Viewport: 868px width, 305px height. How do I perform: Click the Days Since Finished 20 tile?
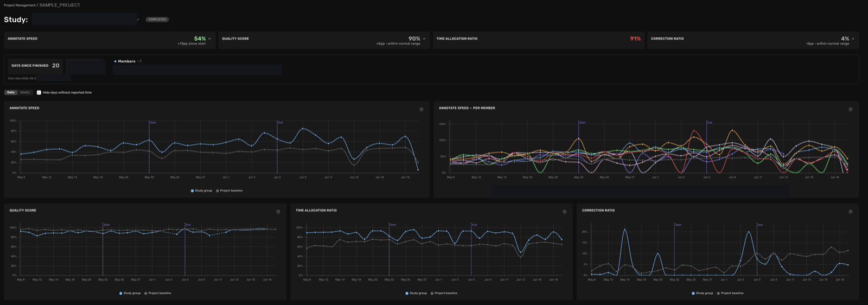35,66
